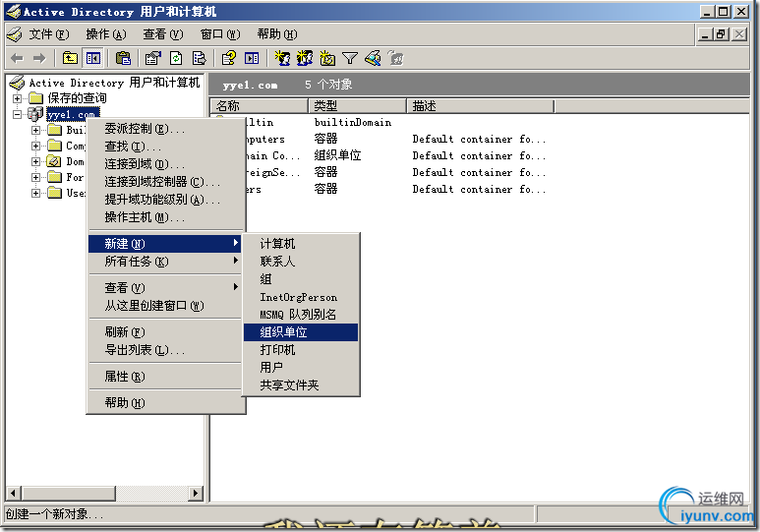Choose 属性(R) from context menu
This screenshot has width=760, height=532.
(165, 377)
